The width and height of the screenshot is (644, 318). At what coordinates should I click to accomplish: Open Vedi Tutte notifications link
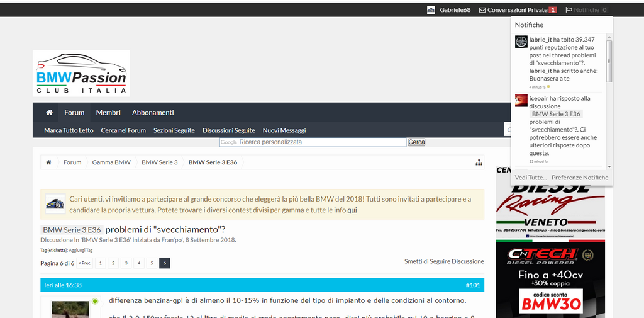tap(531, 178)
